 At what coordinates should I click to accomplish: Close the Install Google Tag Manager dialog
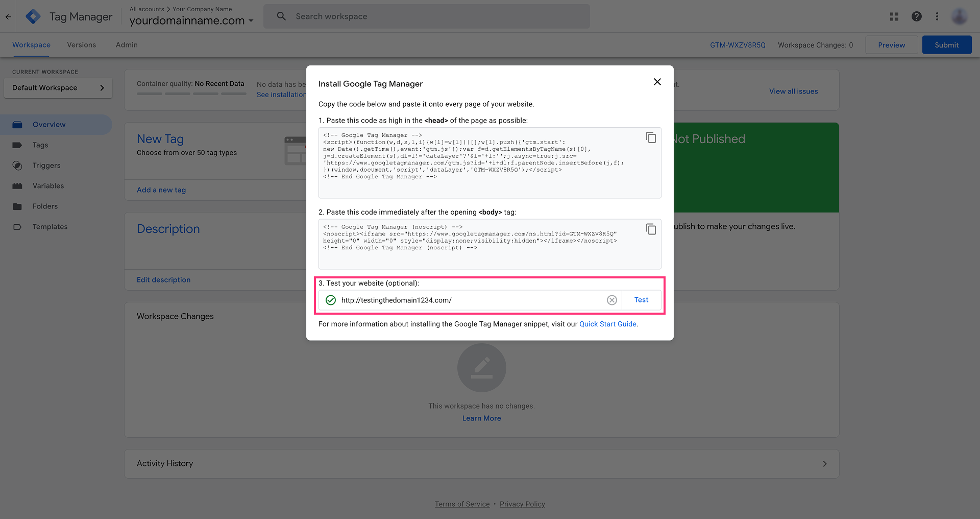click(657, 82)
